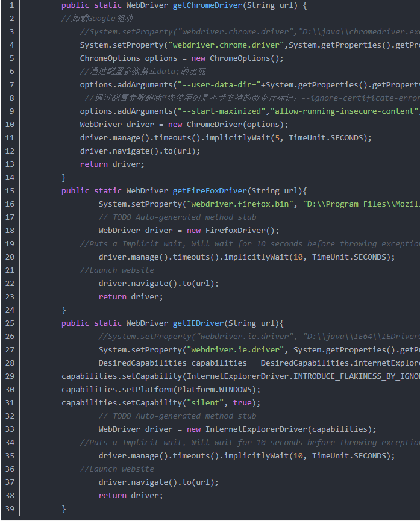Click the Chinese comment on line 6
The height and width of the screenshot is (521, 420).
click(x=143, y=72)
